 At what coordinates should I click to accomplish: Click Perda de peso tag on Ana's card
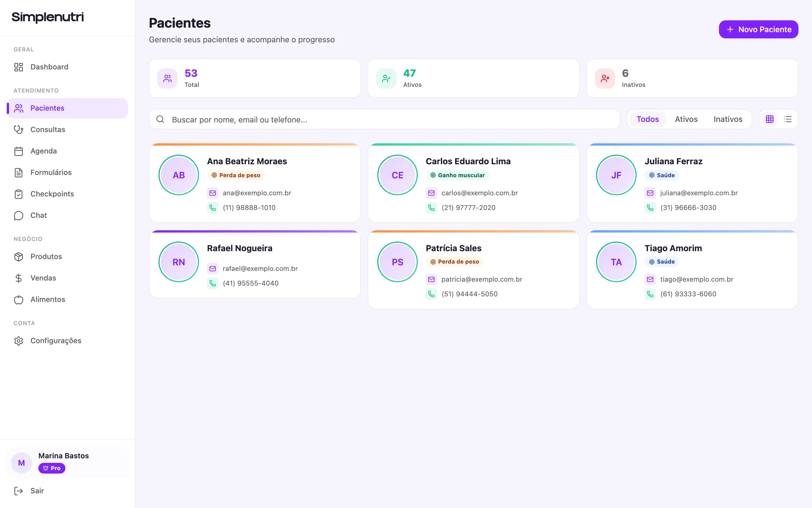236,175
